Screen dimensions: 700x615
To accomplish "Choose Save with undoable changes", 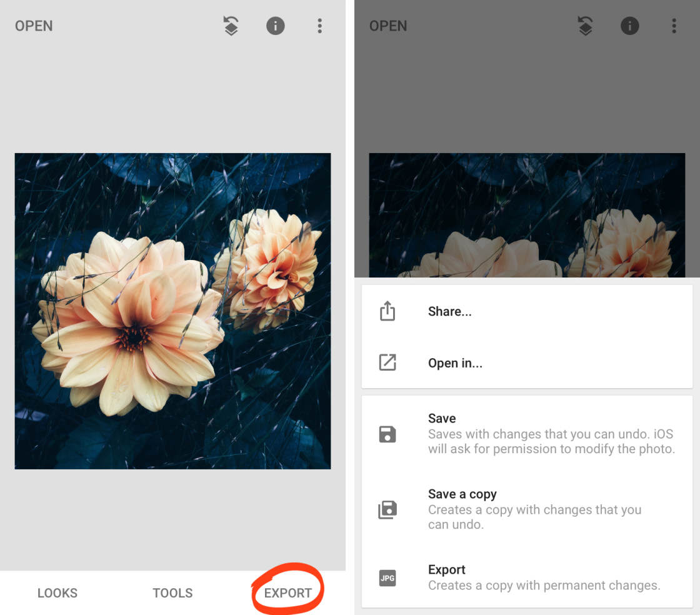I will coord(550,434).
